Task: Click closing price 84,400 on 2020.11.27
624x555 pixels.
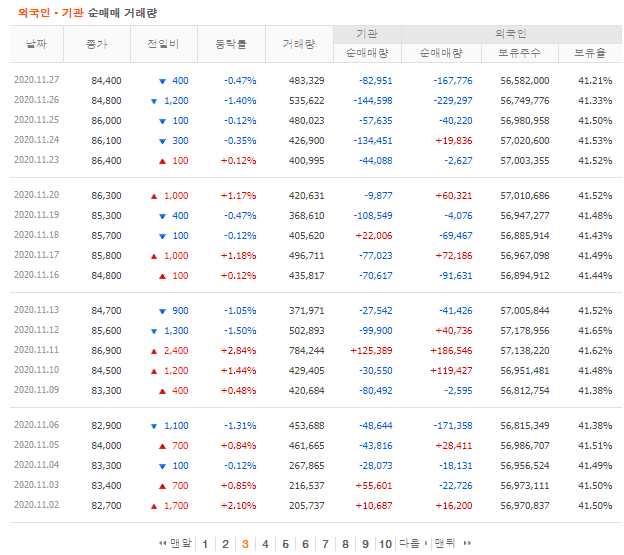Action: (106, 81)
